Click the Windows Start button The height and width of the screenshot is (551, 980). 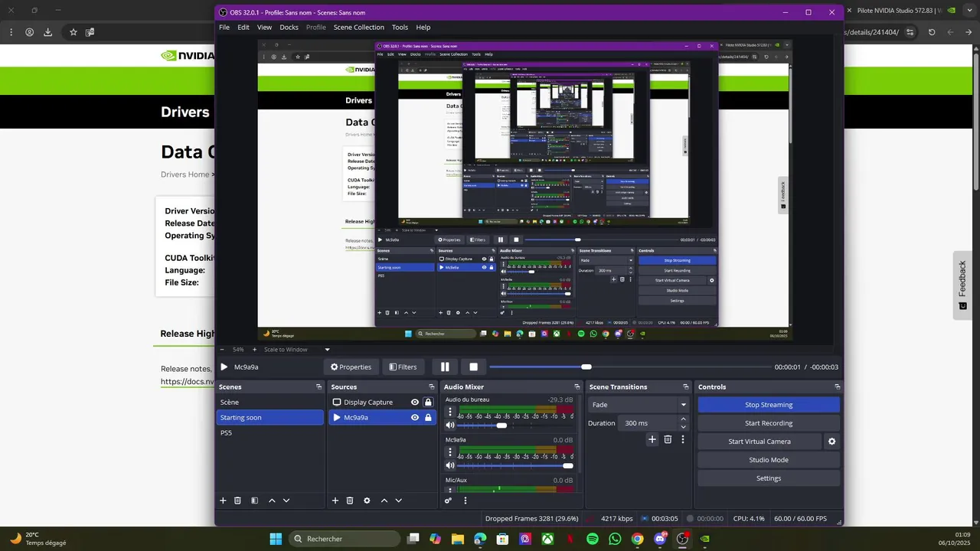[x=276, y=539]
